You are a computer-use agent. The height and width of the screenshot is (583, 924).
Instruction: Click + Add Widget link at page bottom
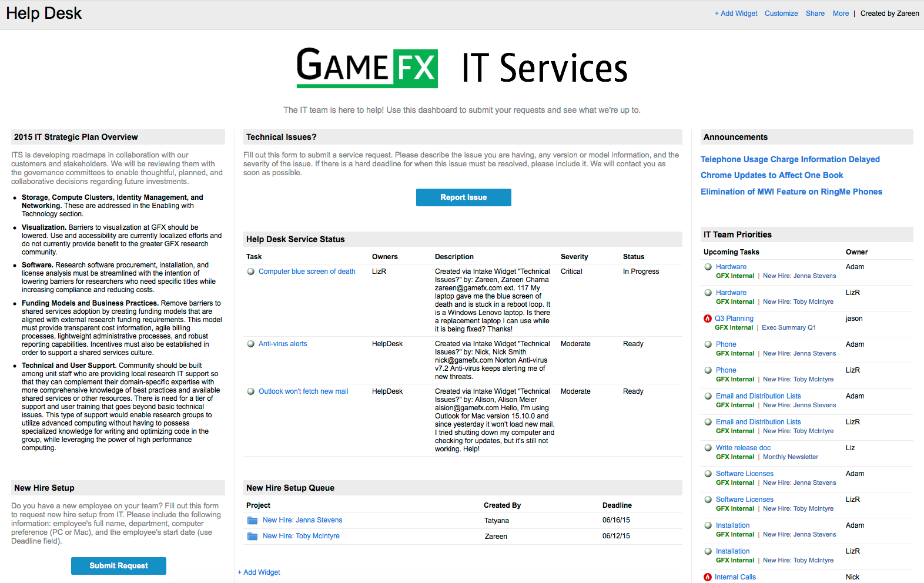point(259,572)
